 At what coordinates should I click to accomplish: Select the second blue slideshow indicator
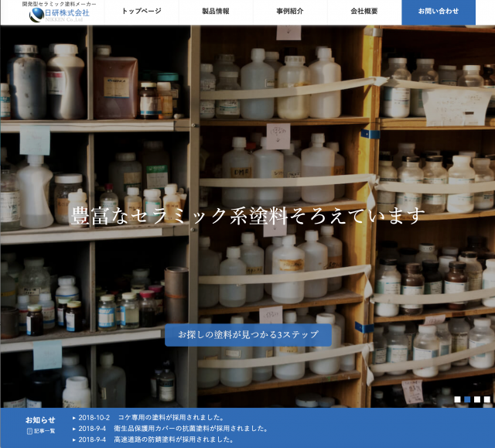(467, 399)
